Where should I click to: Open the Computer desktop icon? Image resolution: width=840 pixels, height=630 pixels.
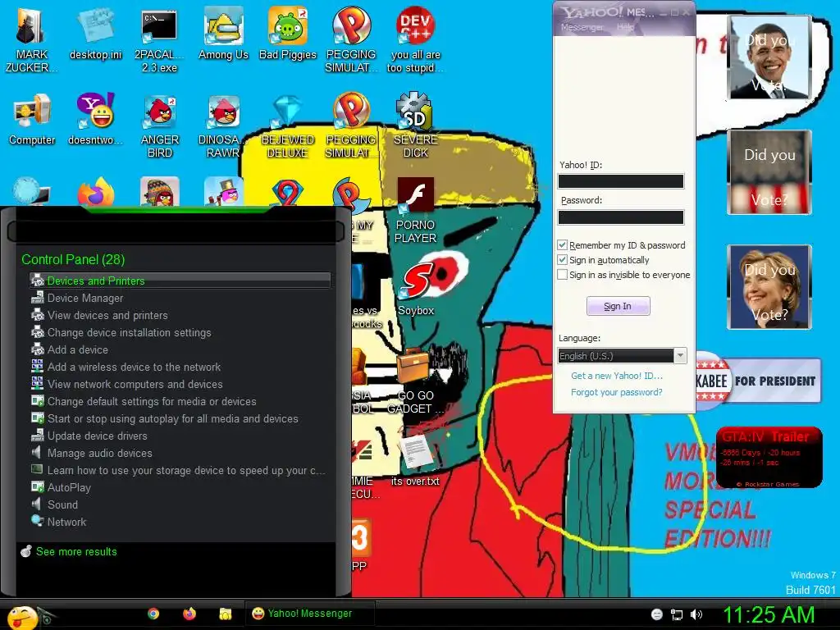click(32, 119)
